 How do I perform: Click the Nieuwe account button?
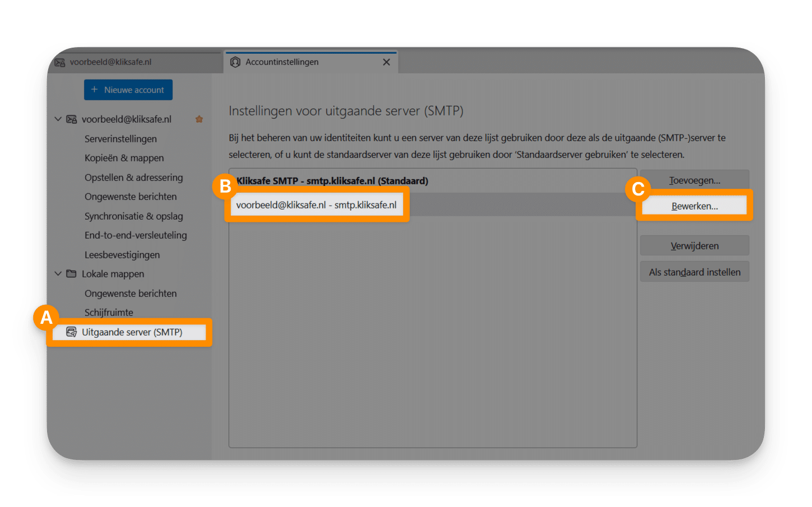click(x=128, y=90)
